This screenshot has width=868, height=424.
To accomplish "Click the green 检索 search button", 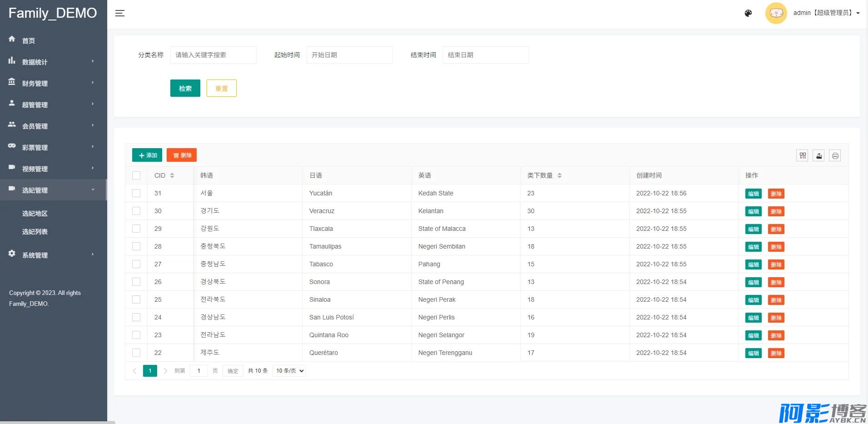I will [x=185, y=88].
